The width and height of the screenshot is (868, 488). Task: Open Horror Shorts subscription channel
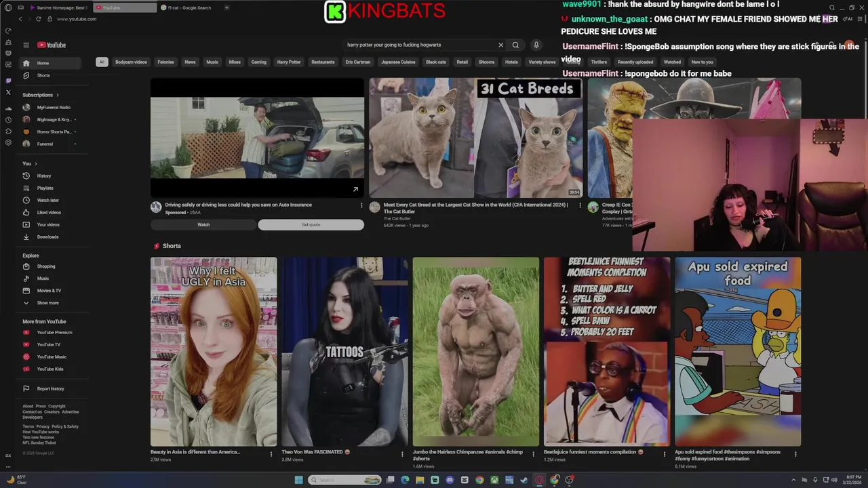pyautogui.click(x=50, y=131)
